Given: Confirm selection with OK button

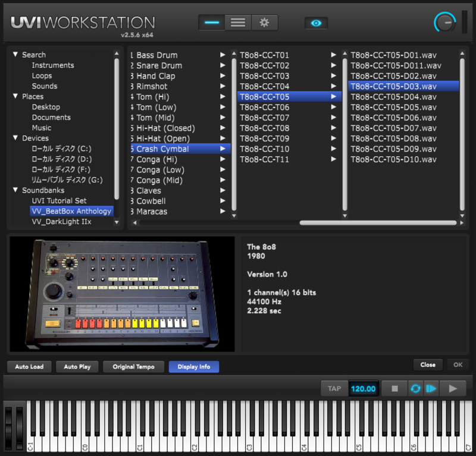Looking at the screenshot, I should click(x=458, y=364).
